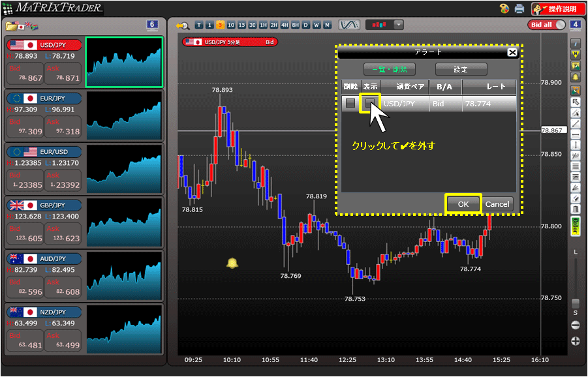Click the plus zoom in button
588x377 pixels.
pos(575,341)
